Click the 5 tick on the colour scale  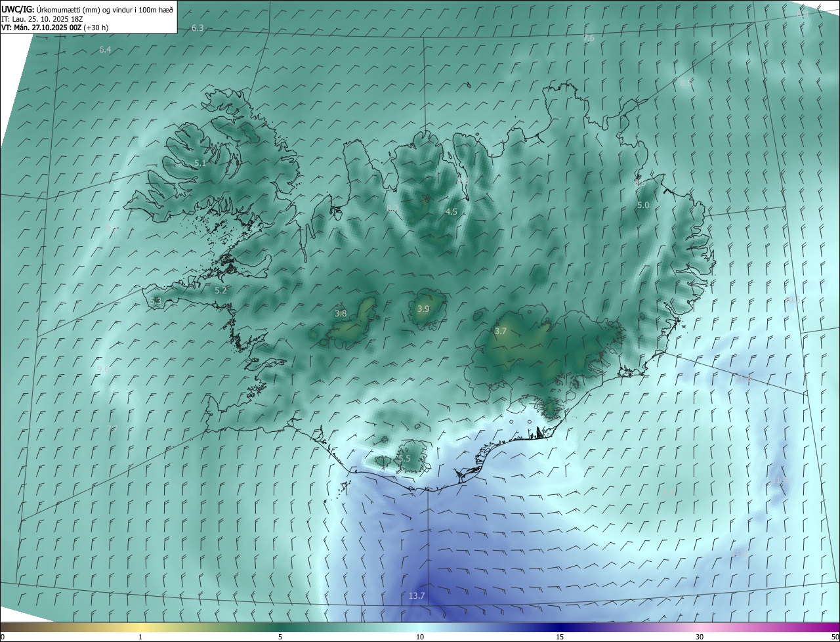[280, 637]
